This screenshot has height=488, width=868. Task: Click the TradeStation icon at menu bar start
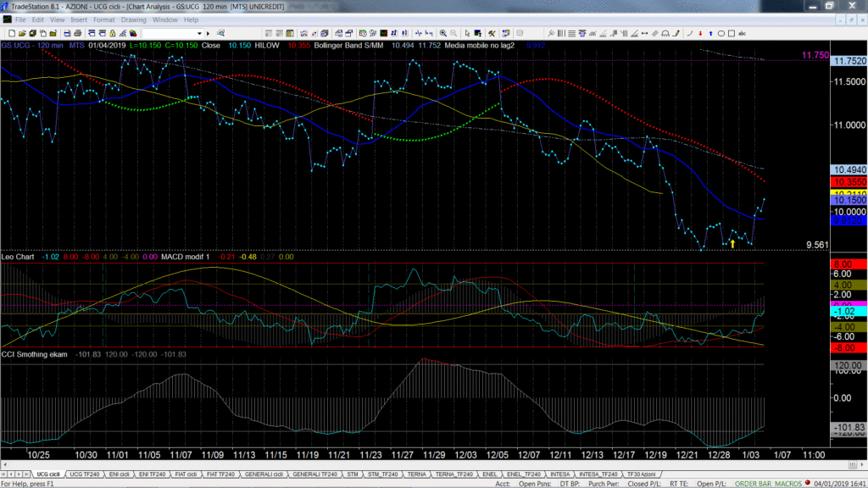click(7, 19)
